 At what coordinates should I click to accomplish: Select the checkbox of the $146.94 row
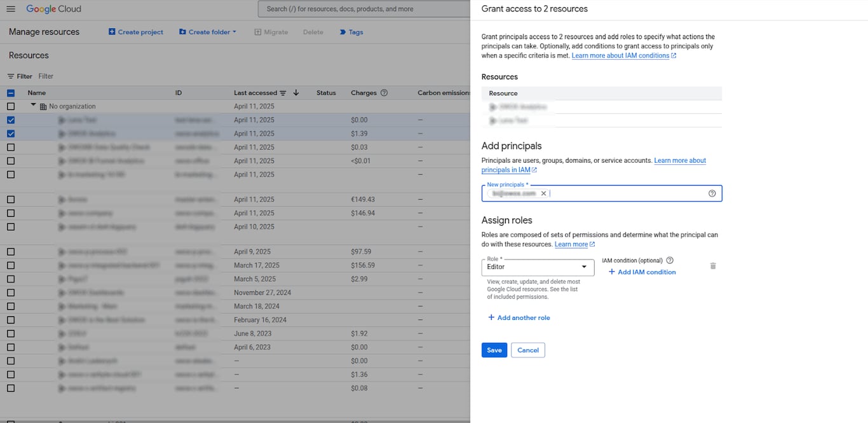11,213
